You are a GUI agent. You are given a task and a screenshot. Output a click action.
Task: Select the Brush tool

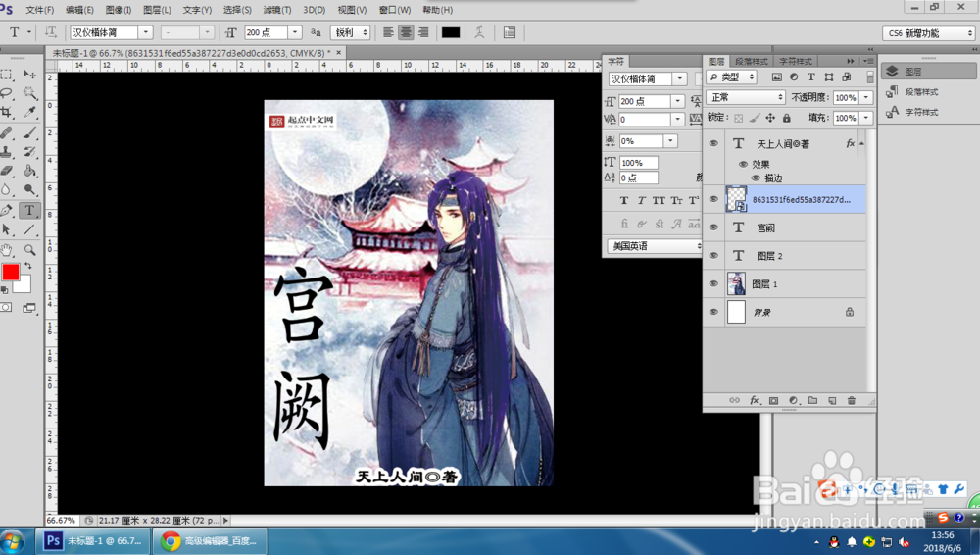(29, 132)
